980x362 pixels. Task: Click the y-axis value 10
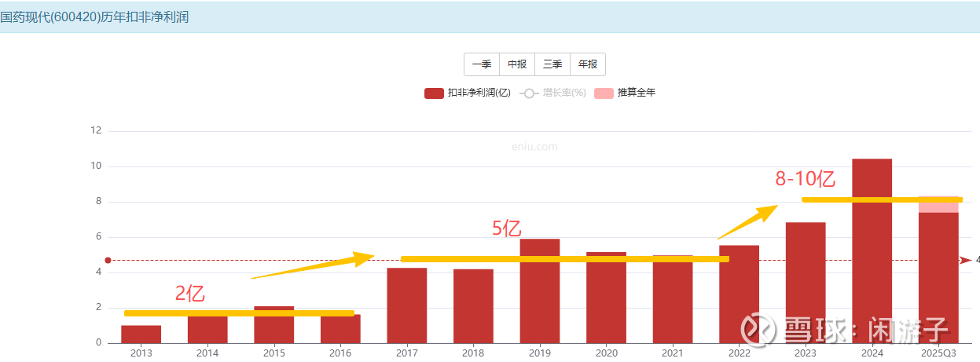pyautogui.click(x=97, y=166)
